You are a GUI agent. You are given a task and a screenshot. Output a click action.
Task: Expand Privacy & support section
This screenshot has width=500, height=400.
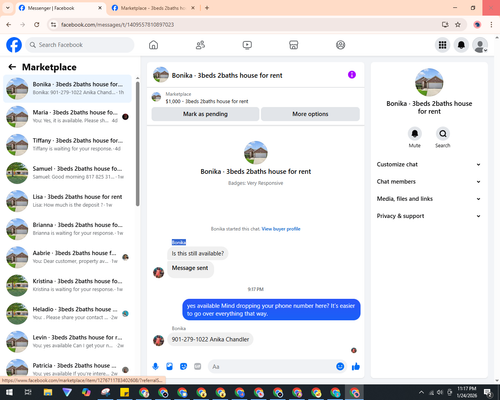tap(429, 216)
